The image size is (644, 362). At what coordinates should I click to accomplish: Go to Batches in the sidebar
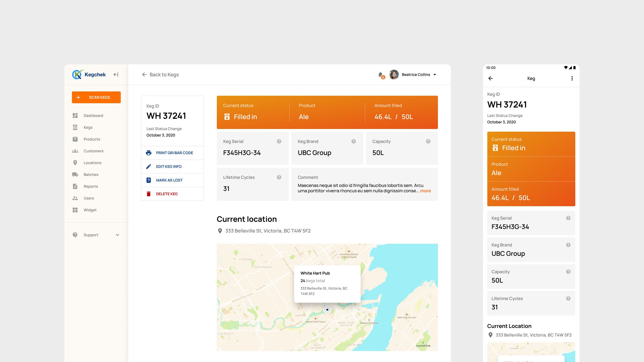point(91,175)
